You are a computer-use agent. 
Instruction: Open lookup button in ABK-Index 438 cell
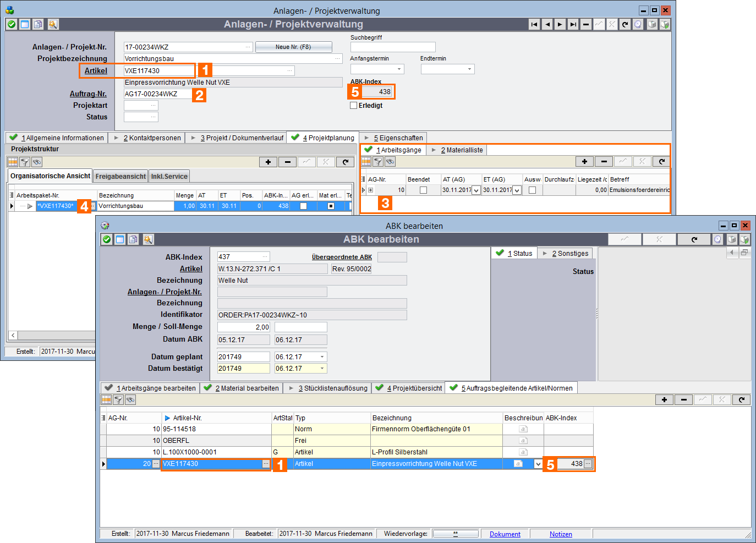coord(588,464)
